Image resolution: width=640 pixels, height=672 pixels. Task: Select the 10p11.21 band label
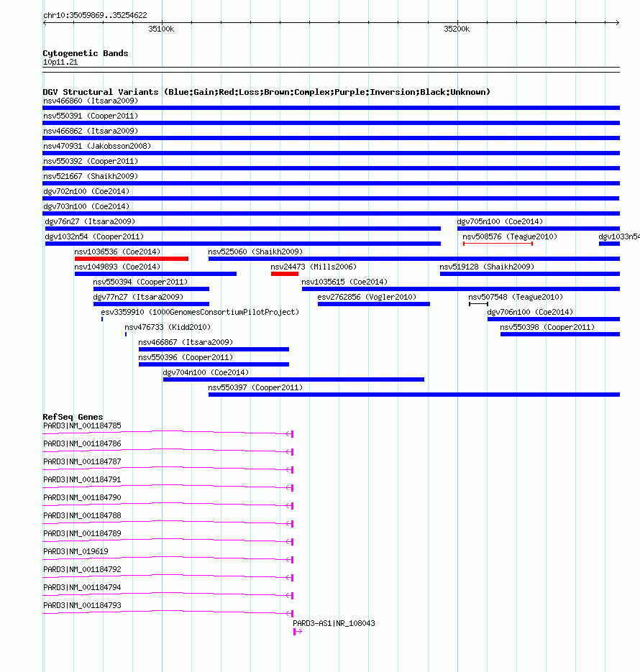pyautogui.click(x=60, y=62)
